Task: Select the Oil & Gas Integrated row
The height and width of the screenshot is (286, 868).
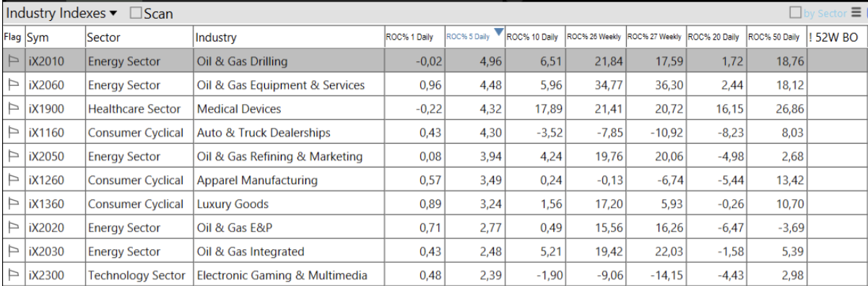Action: click(433, 251)
